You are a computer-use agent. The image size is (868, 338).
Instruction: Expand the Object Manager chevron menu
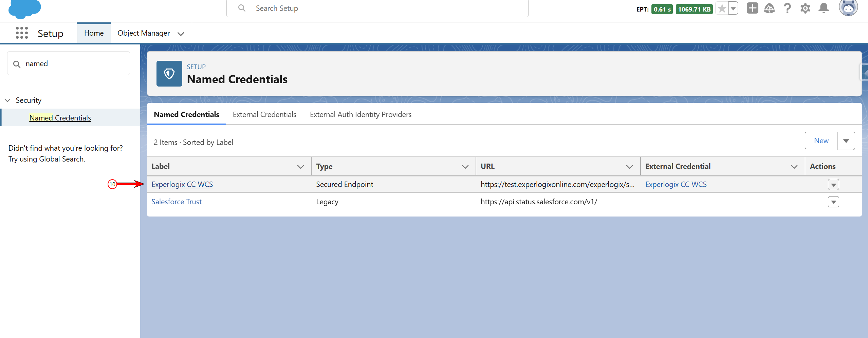coord(181,34)
